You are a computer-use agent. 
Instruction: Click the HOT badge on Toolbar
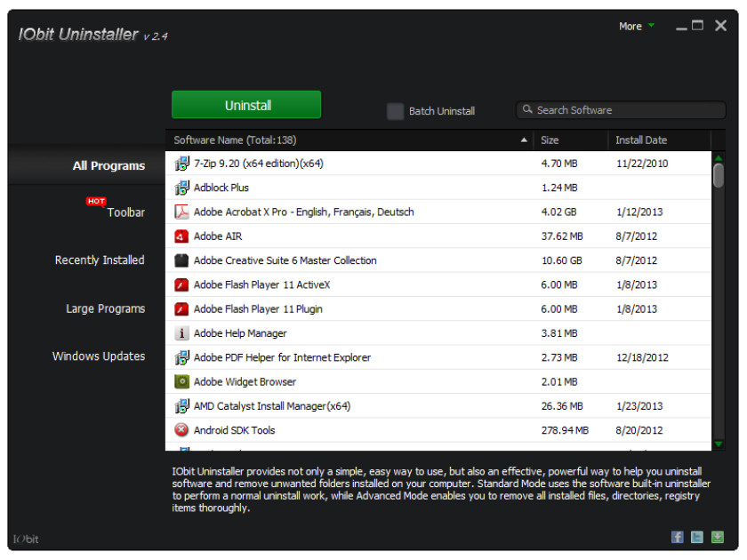(96, 202)
